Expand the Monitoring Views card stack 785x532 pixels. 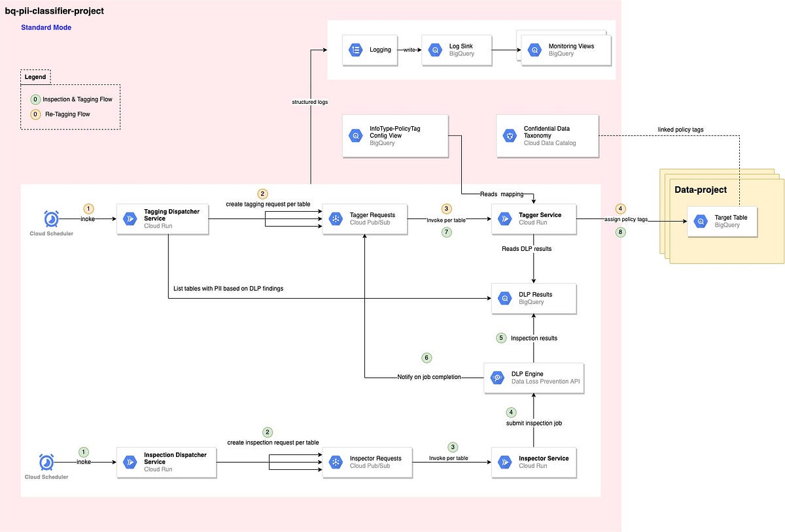(x=567, y=49)
